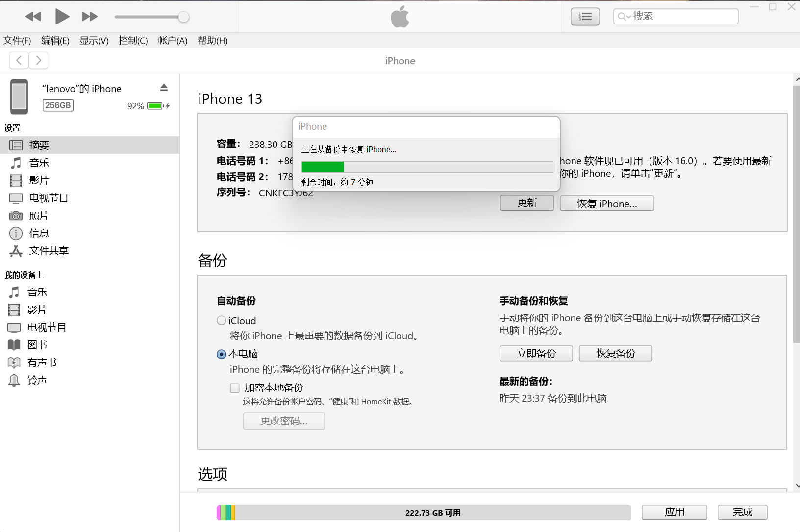Click the 电视节目 icon under 我的设备上
This screenshot has height=532, width=800.
click(x=14, y=328)
